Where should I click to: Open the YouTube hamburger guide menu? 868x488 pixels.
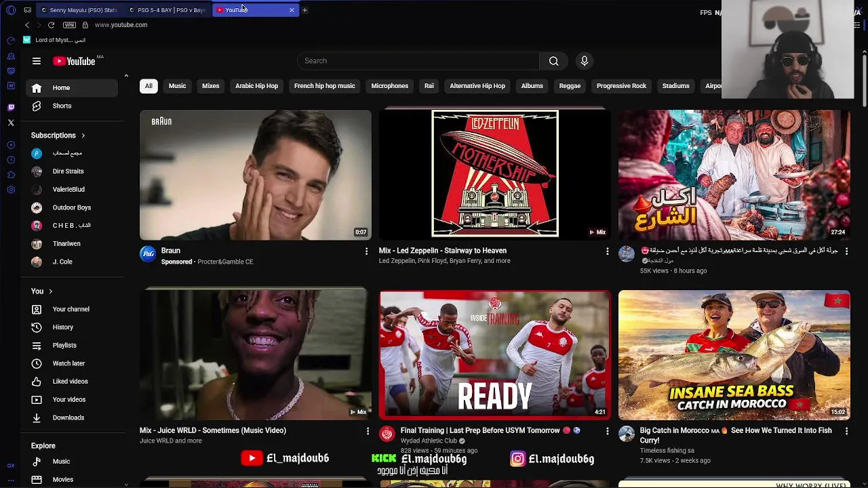[x=37, y=61]
